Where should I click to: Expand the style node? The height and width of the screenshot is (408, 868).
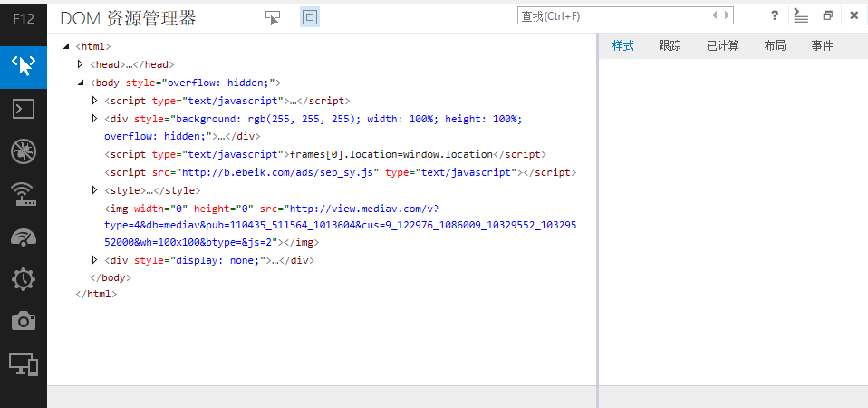point(95,190)
